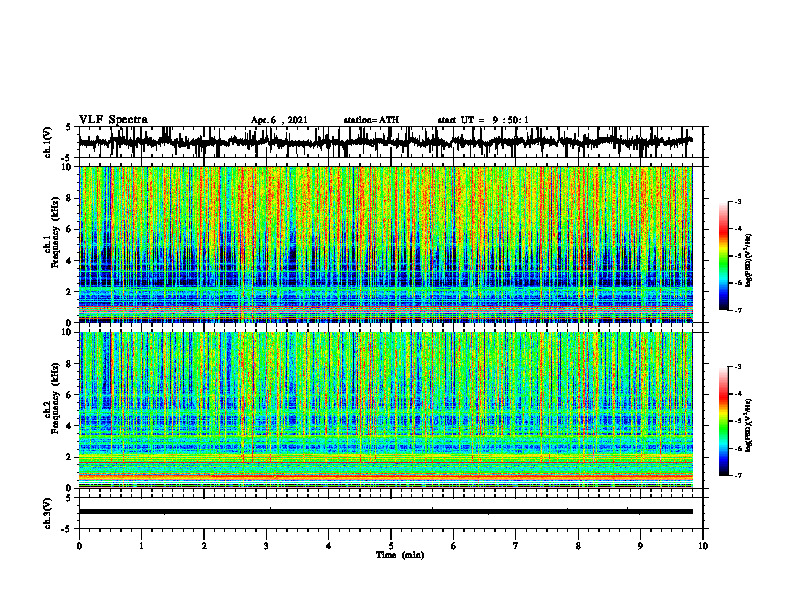Click the time axis tick label '1'
Screen dimensions: 792x612
[x=141, y=546]
